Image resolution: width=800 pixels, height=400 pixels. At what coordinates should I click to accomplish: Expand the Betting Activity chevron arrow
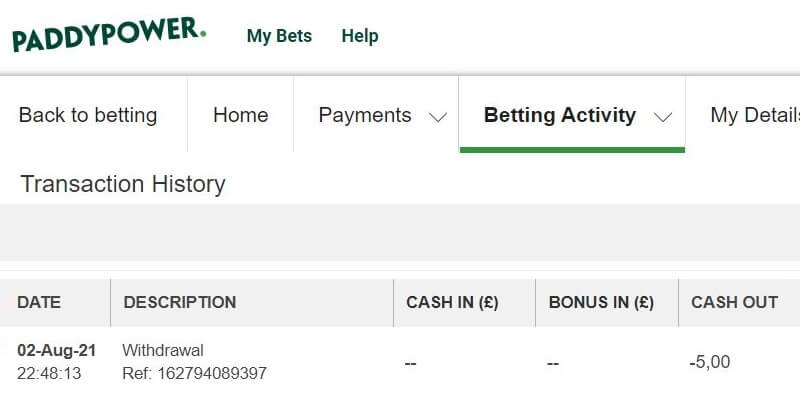point(663,117)
